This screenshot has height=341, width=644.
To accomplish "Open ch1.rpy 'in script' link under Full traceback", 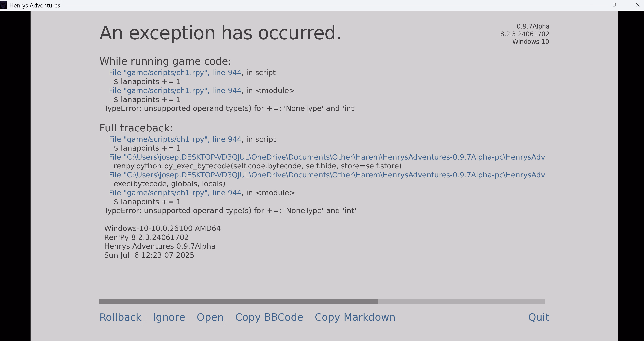I will pyautogui.click(x=175, y=139).
